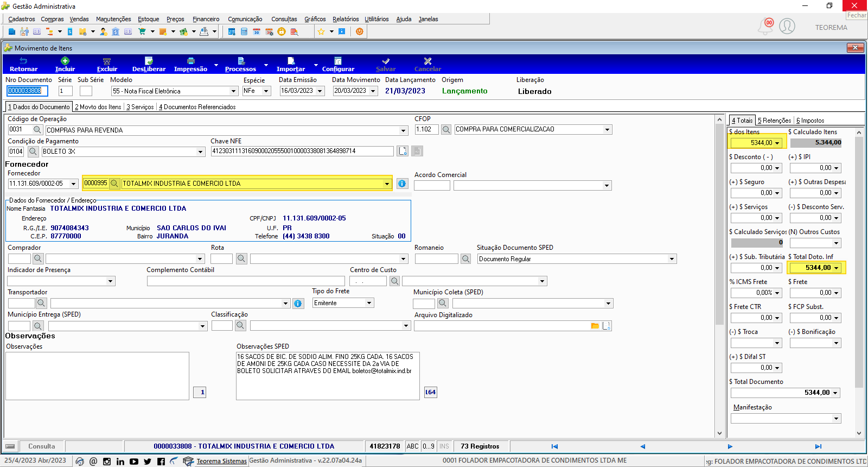Expand the Tipo do Frete Emitente dropdown
The width and height of the screenshot is (868, 467).
coord(369,303)
